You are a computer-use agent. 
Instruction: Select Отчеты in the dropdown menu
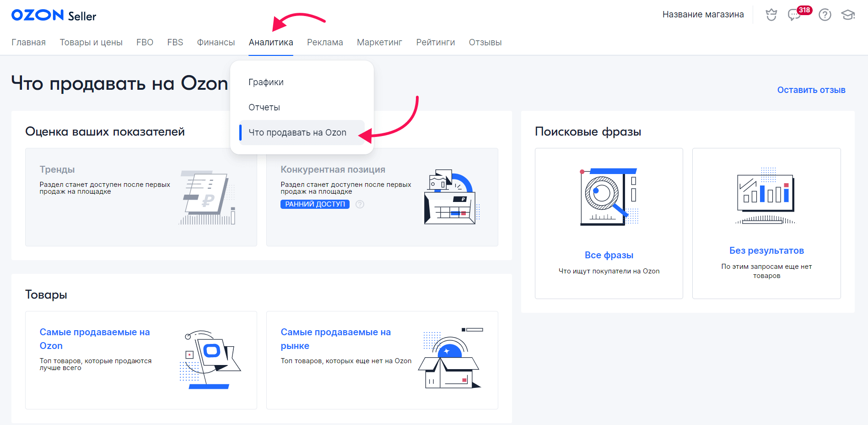tap(302, 108)
